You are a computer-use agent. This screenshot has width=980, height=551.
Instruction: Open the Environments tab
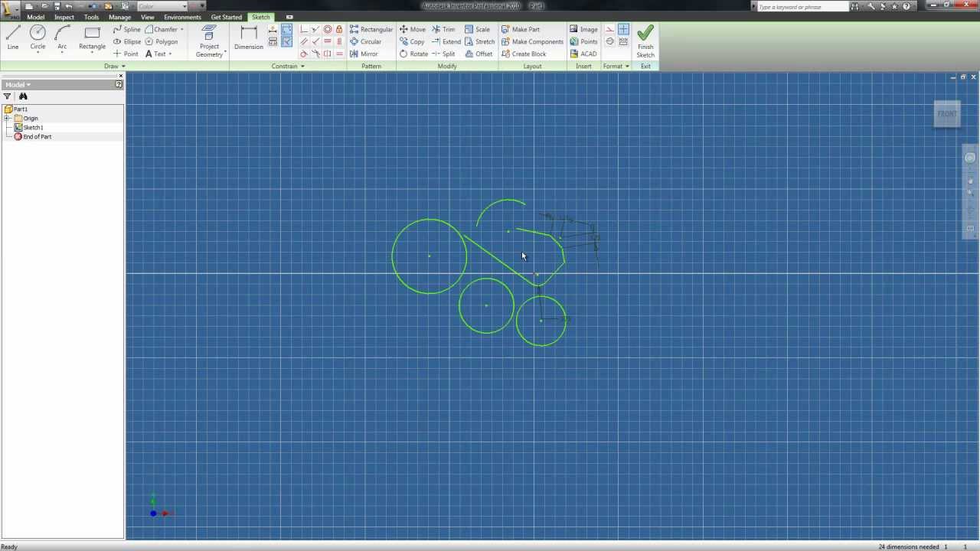click(x=182, y=17)
